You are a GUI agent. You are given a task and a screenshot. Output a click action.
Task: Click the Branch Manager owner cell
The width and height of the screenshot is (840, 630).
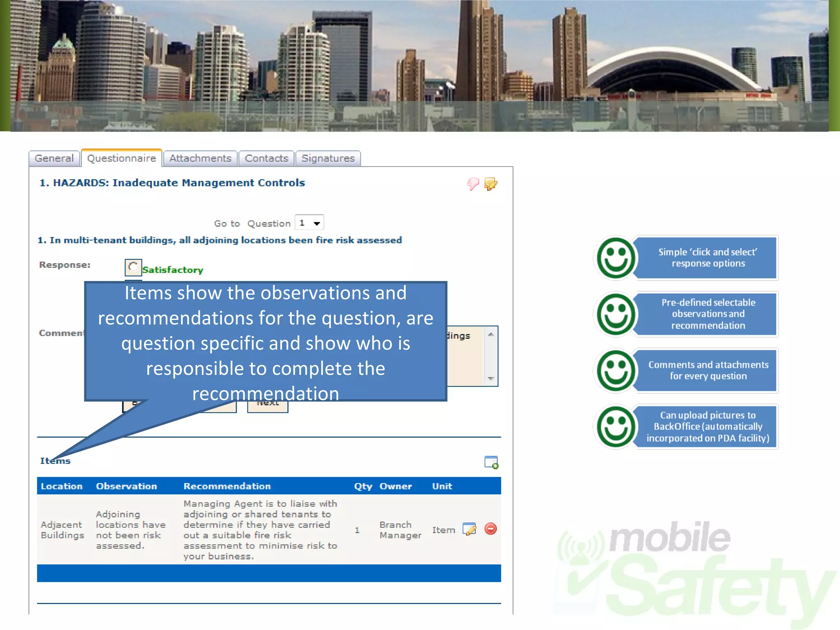pyautogui.click(x=400, y=530)
